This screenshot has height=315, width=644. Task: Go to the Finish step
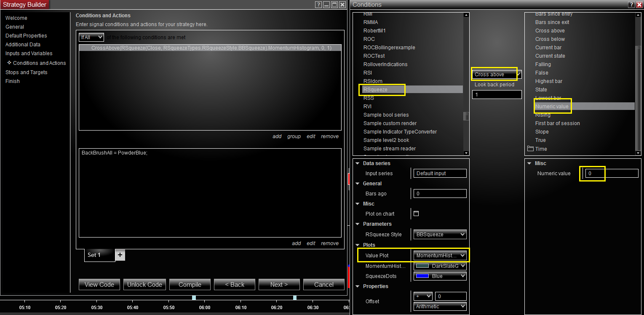click(x=13, y=81)
